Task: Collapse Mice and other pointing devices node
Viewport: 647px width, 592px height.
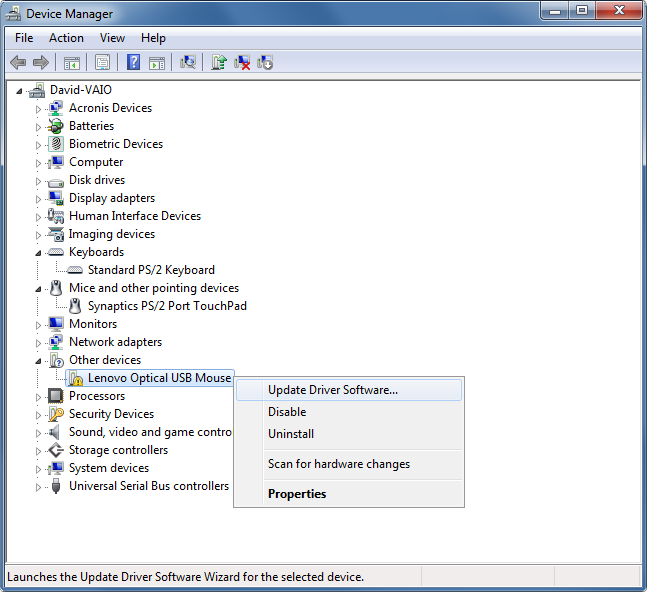Action: pyautogui.click(x=38, y=289)
